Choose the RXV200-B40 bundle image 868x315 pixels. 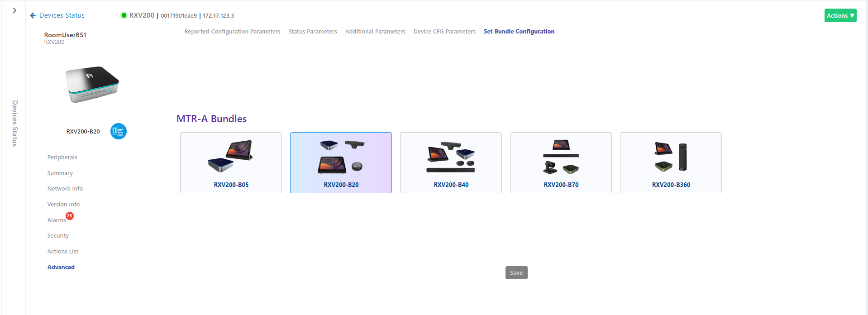click(451, 157)
